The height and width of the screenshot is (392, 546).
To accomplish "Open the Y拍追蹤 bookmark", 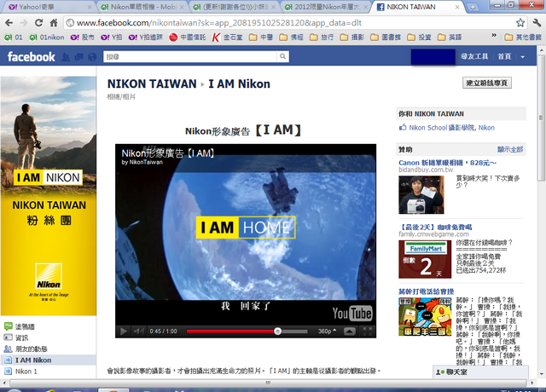I will click(146, 37).
